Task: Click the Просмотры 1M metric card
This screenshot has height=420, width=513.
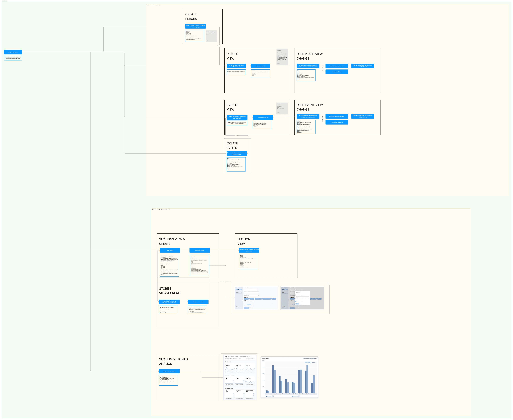Action: click(250, 368)
